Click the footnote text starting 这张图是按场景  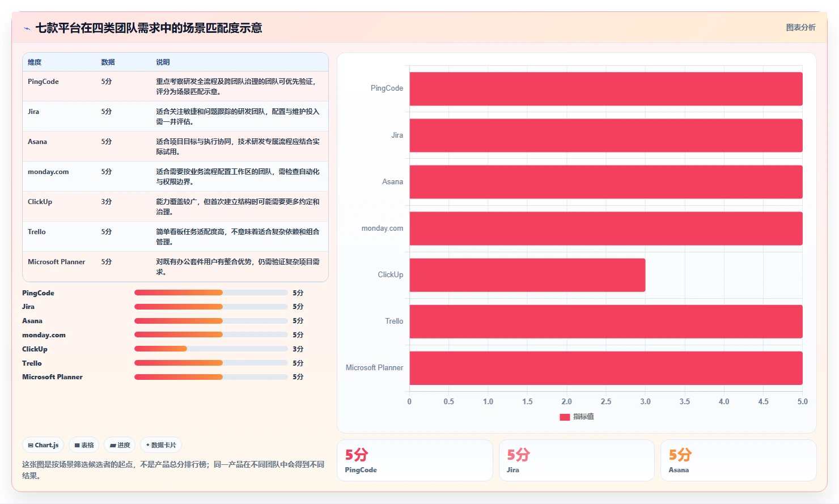173,470
